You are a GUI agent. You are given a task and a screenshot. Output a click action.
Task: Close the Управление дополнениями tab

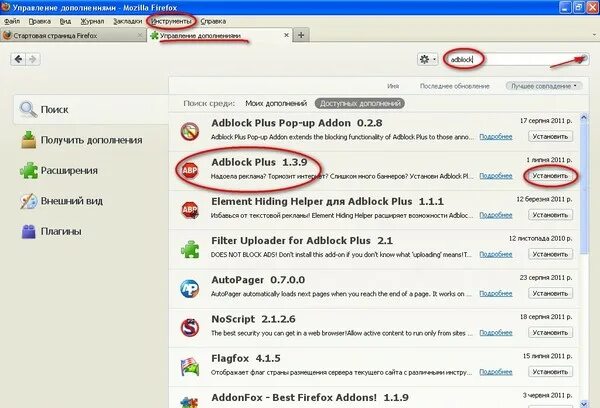pos(286,35)
